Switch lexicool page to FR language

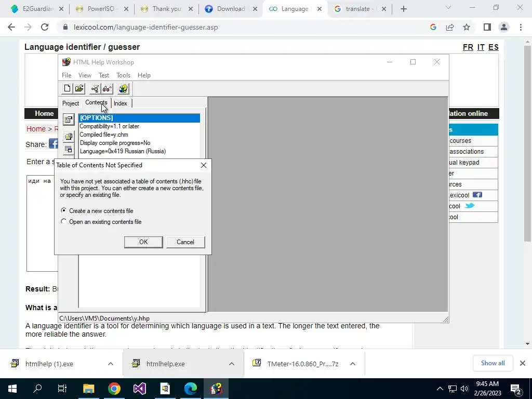[468, 47]
